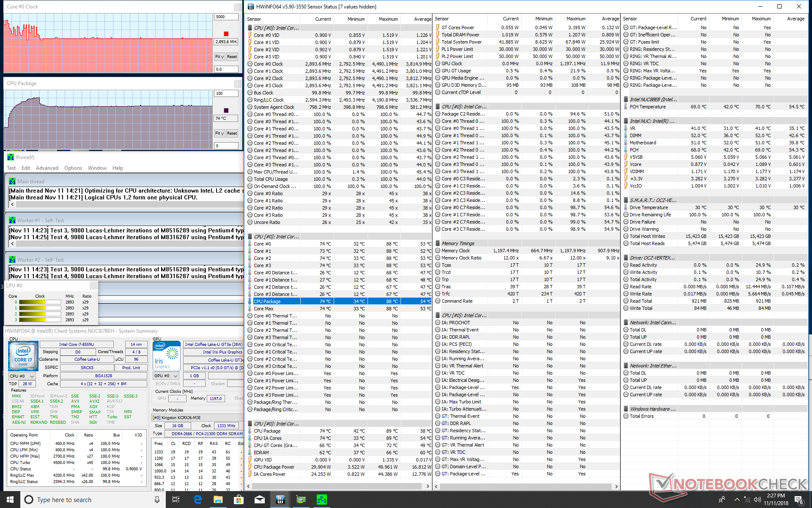The width and height of the screenshot is (812, 508).
Task: Click the red color swatch on the Core #0 Clock graph
Action: (x=226, y=34)
